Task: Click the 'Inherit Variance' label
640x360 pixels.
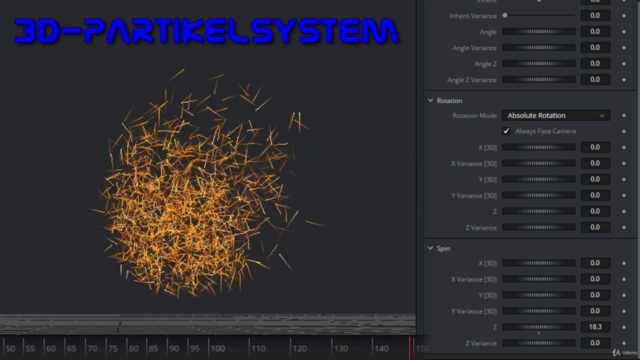Action: (473, 16)
